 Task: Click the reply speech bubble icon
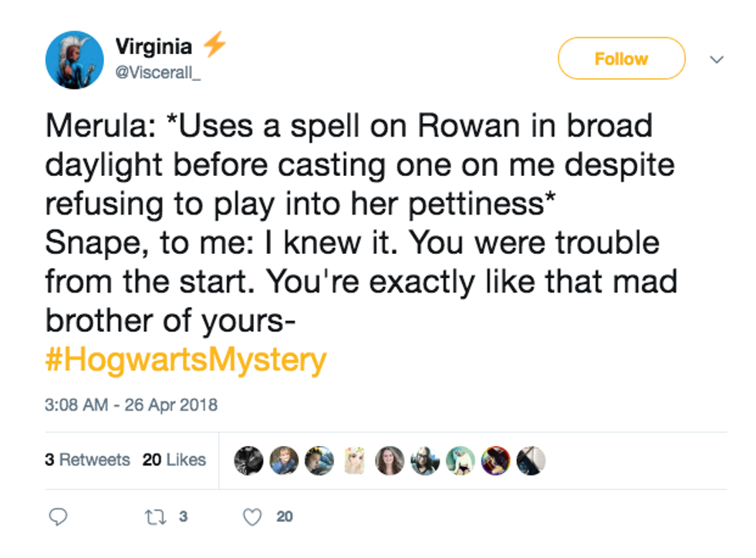(x=59, y=516)
